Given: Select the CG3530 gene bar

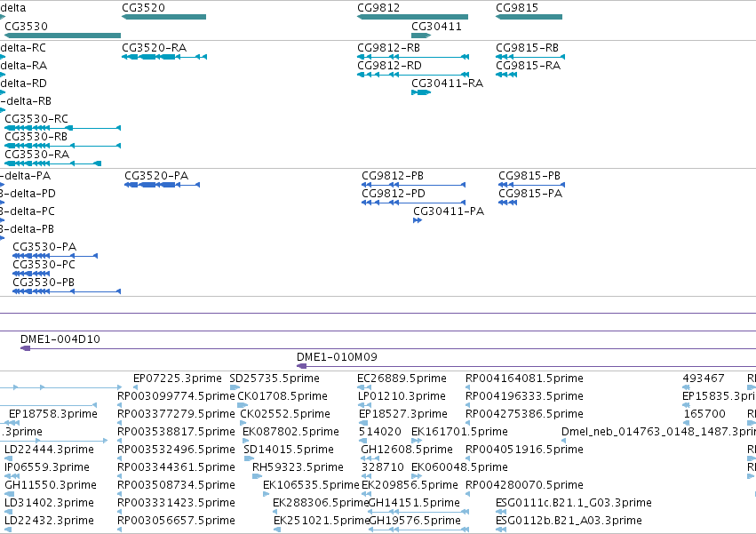Looking at the screenshot, I should click(x=63, y=36).
